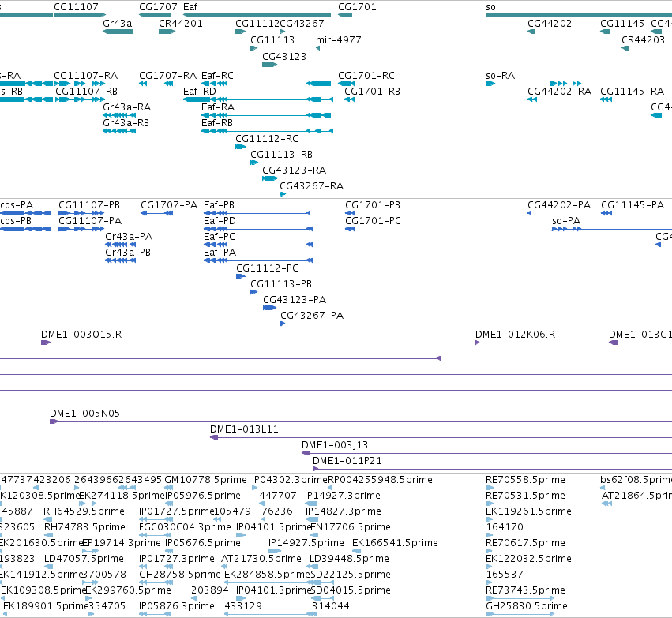Click protein CG1701-PC
Image resolution: width=672 pixels, height=618 pixels.
click(x=374, y=221)
